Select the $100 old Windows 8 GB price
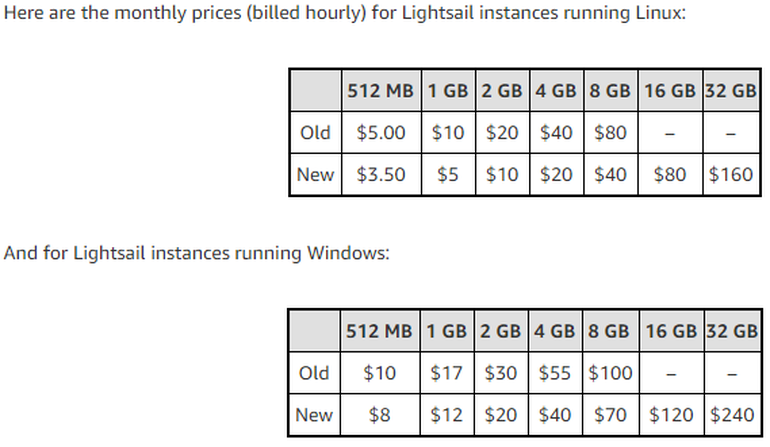The image size is (770, 447). point(609,373)
